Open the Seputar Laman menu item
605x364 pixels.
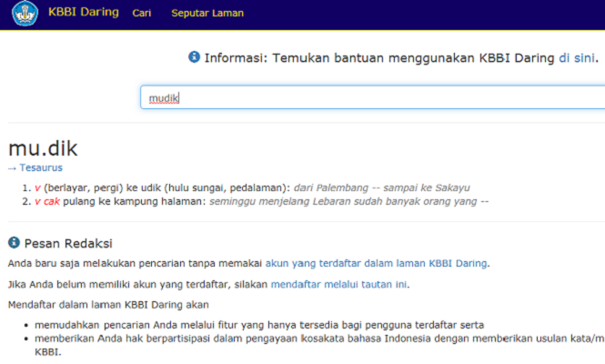click(x=207, y=13)
